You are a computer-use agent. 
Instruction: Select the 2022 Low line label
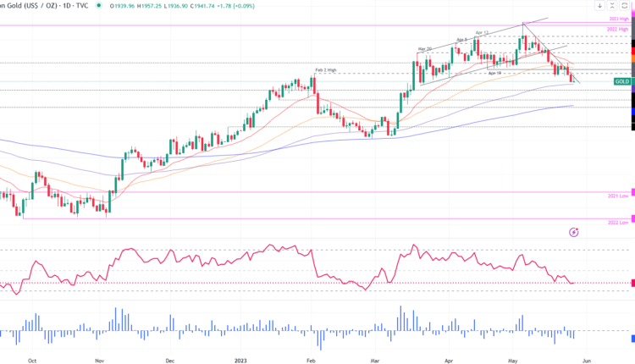pyautogui.click(x=618, y=222)
